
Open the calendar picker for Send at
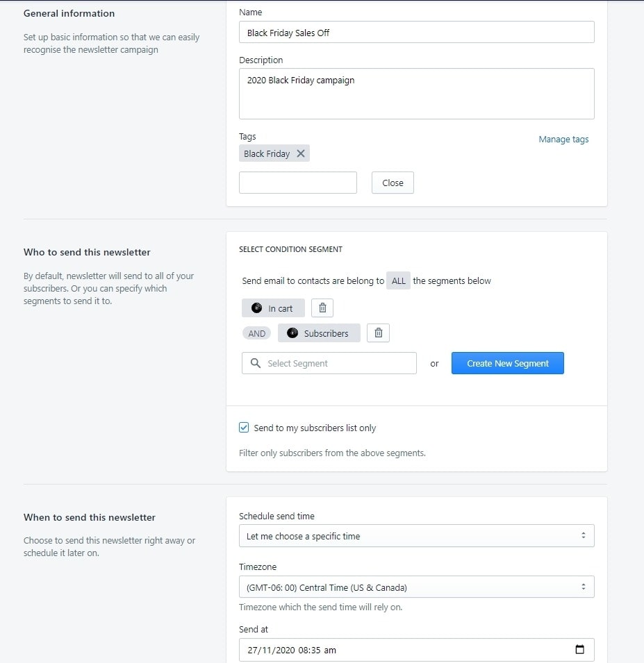click(580, 650)
